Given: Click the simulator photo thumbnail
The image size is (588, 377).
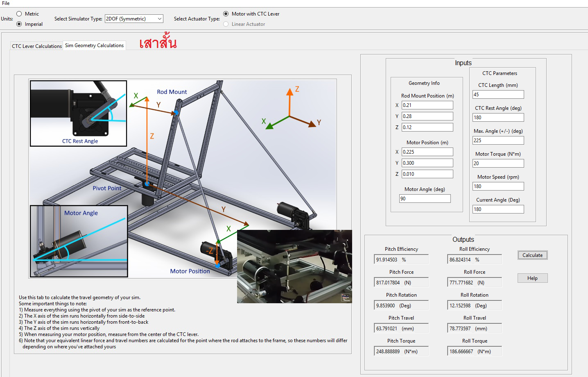Looking at the screenshot, I should (294, 266).
